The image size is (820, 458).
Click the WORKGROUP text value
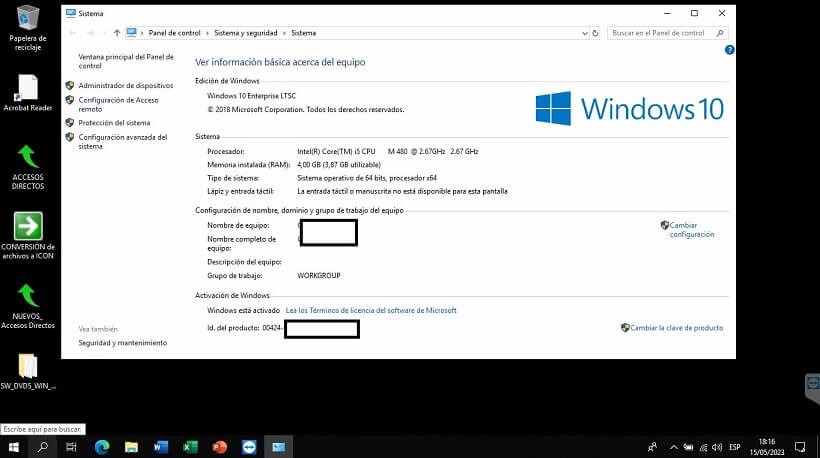(318, 276)
